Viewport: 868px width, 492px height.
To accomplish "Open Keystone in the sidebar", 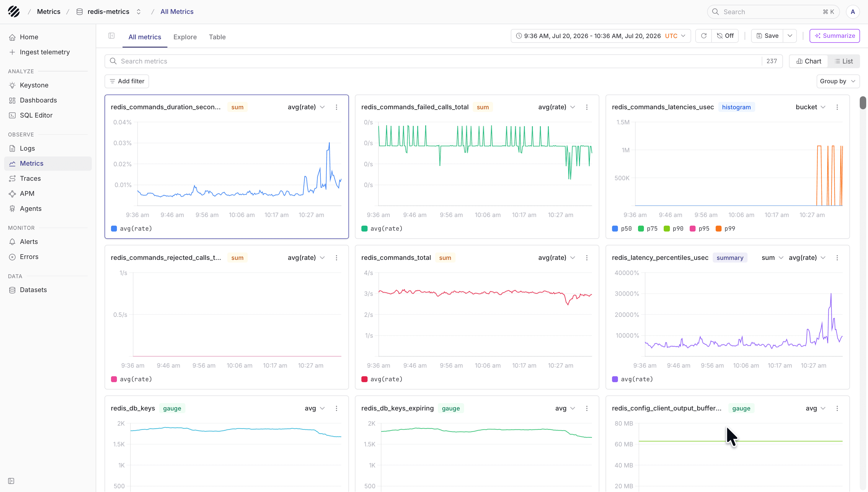I will pos(48,85).
